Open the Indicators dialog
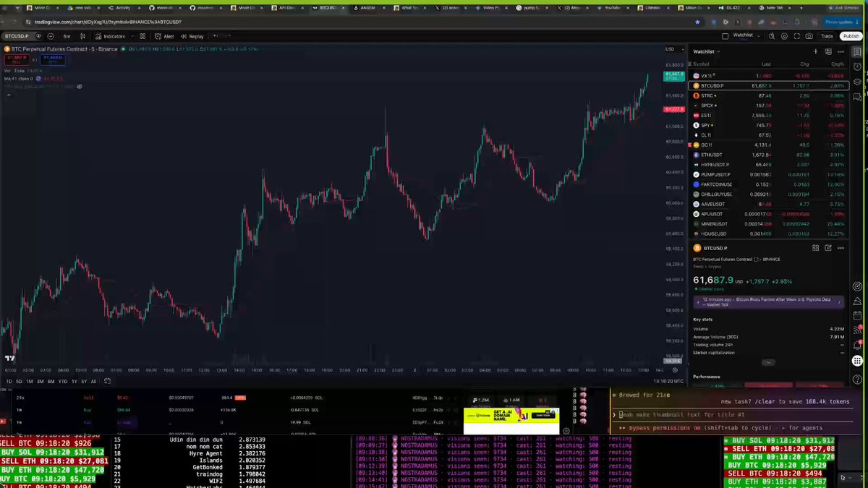868x488 pixels. coord(110,36)
